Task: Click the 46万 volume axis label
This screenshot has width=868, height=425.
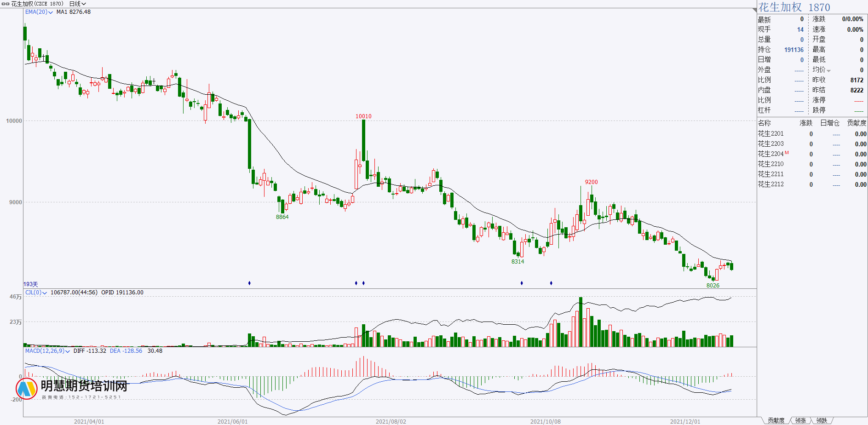Action: (x=16, y=297)
